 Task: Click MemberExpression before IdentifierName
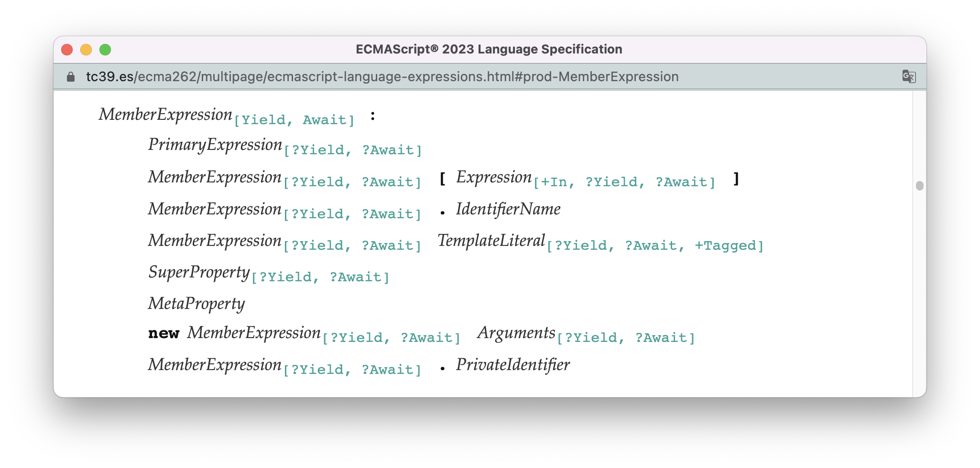coord(215,209)
